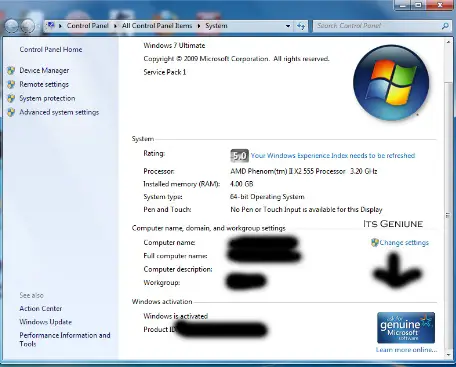Click the vertical scrollbar thumb

[449, 215]
